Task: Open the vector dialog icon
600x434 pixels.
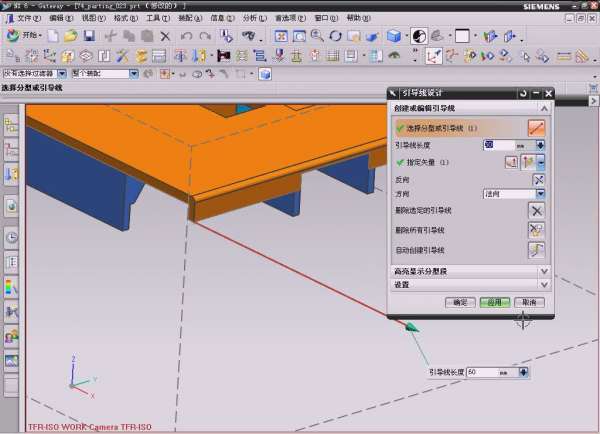Action: tap(512, 162)
